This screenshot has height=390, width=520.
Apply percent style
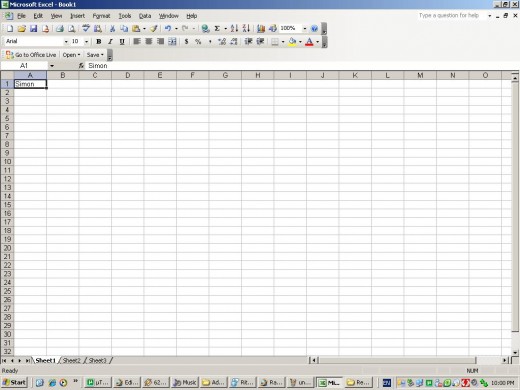tap(198, 42)
